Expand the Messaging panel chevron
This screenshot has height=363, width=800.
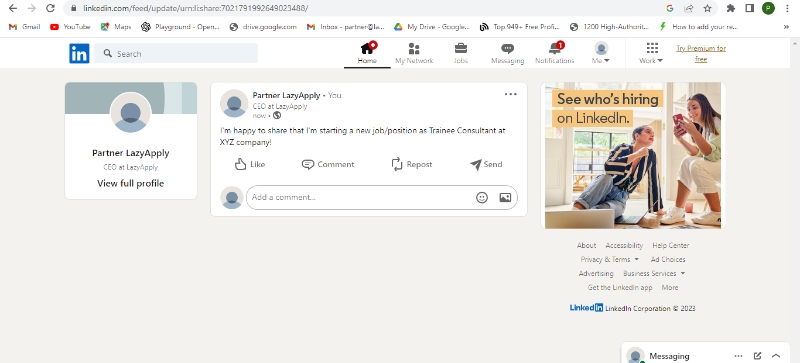point(776,356)
